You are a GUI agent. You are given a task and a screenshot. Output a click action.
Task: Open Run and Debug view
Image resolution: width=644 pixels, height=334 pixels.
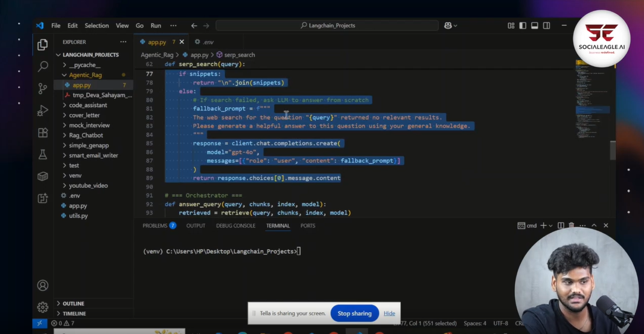click(x=42, y=111)
